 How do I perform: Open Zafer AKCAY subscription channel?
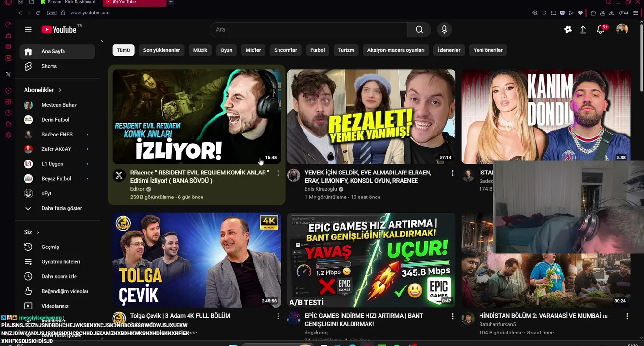[57, 149]
